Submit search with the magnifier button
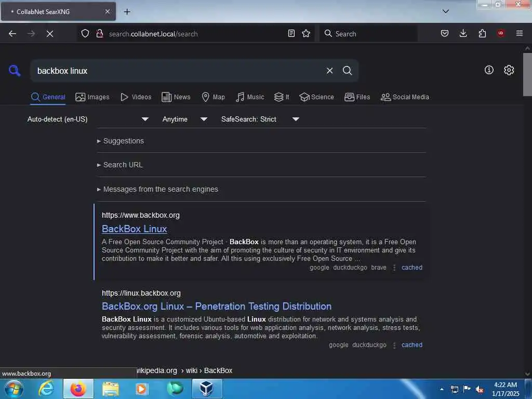The width and height of the screenshot is (532, 399). (347, 71)
